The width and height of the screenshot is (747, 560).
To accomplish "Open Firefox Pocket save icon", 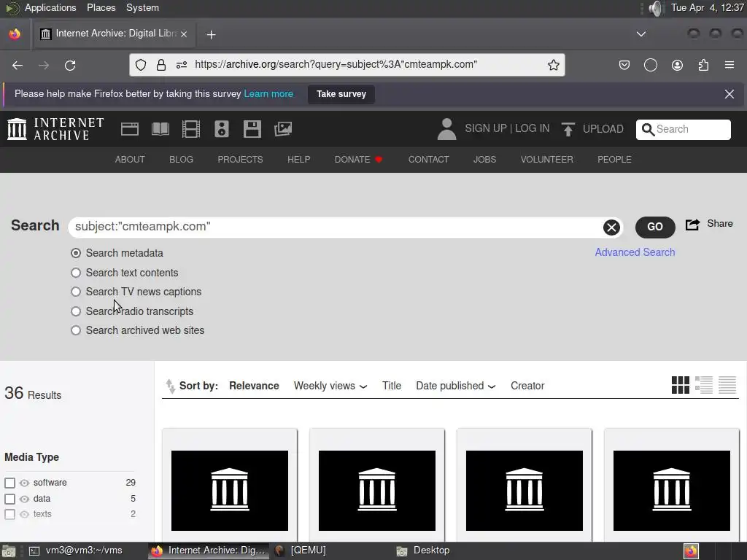I will point(624,65).
